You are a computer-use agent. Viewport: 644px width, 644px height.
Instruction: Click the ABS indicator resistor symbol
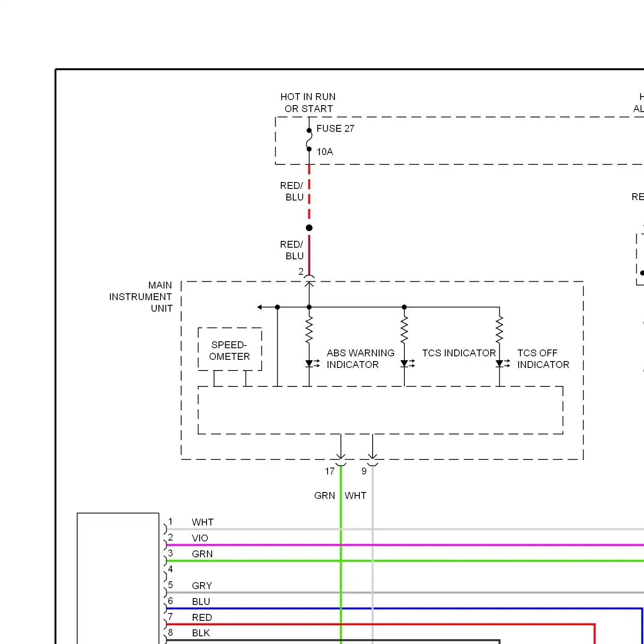(x=309, y=330)
